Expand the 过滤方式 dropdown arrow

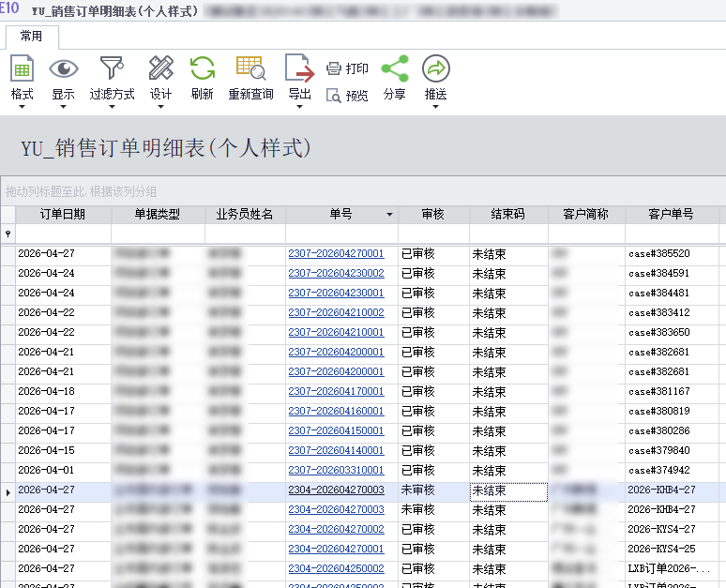tap(112, 107)
